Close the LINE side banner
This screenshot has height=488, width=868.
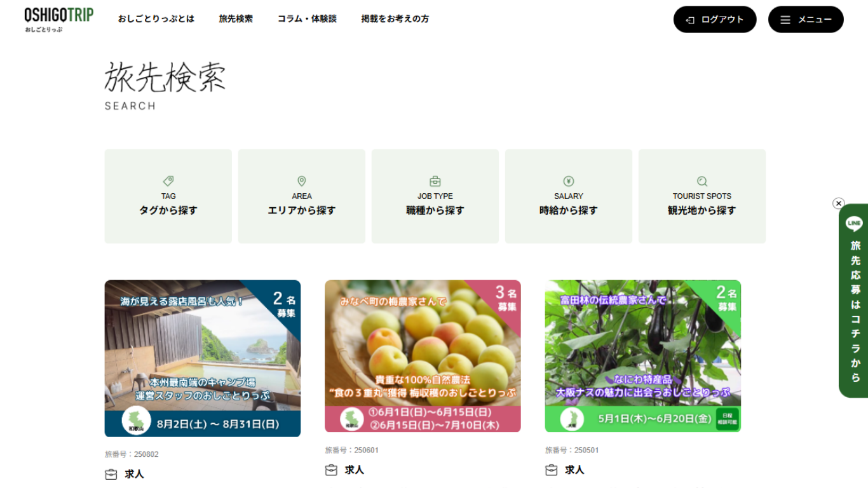pos(839,203)
